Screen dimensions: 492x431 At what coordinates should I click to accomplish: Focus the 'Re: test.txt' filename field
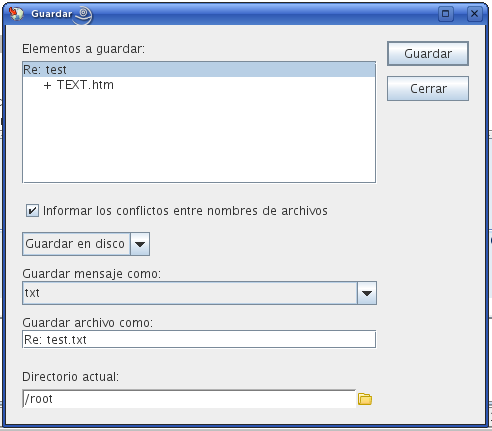[199, 339]
